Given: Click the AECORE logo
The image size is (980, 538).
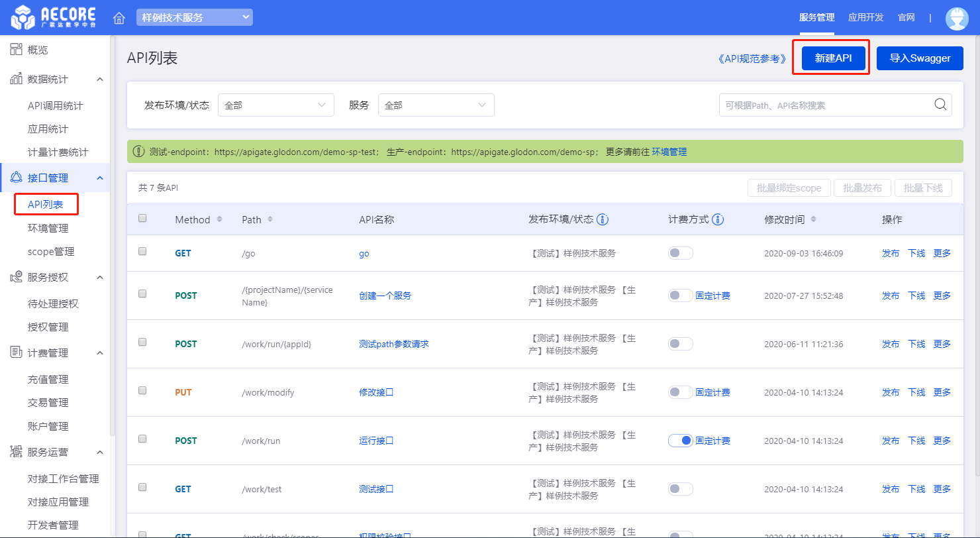Looking at the screenshot, I should tap(53, 18).
